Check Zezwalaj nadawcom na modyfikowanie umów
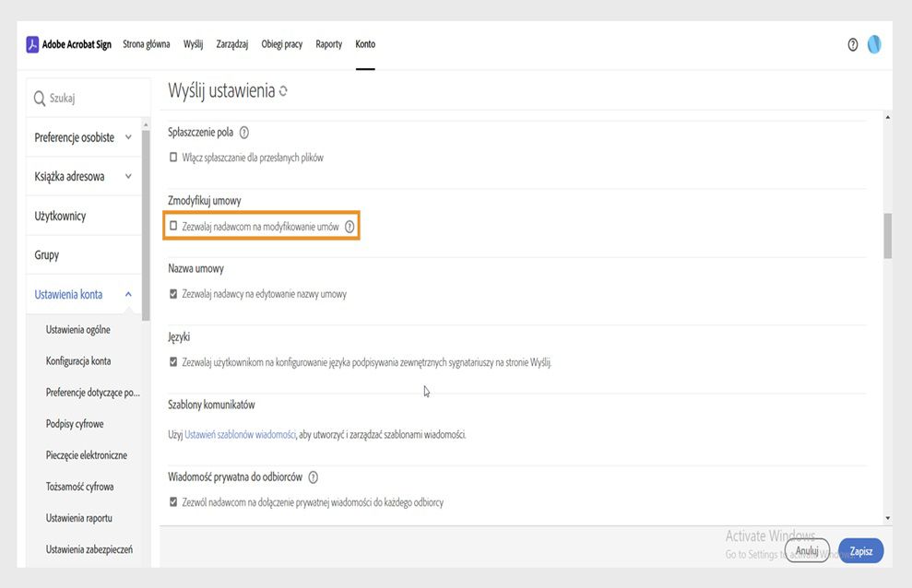The height and width of the screenshot is (588, 912). point(173,226)
